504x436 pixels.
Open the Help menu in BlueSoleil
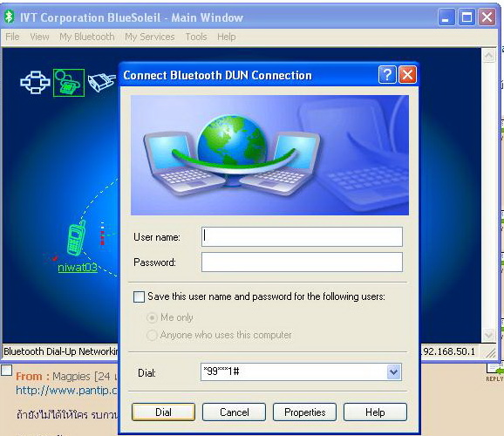pyautogui.click(x=227, y=37)
